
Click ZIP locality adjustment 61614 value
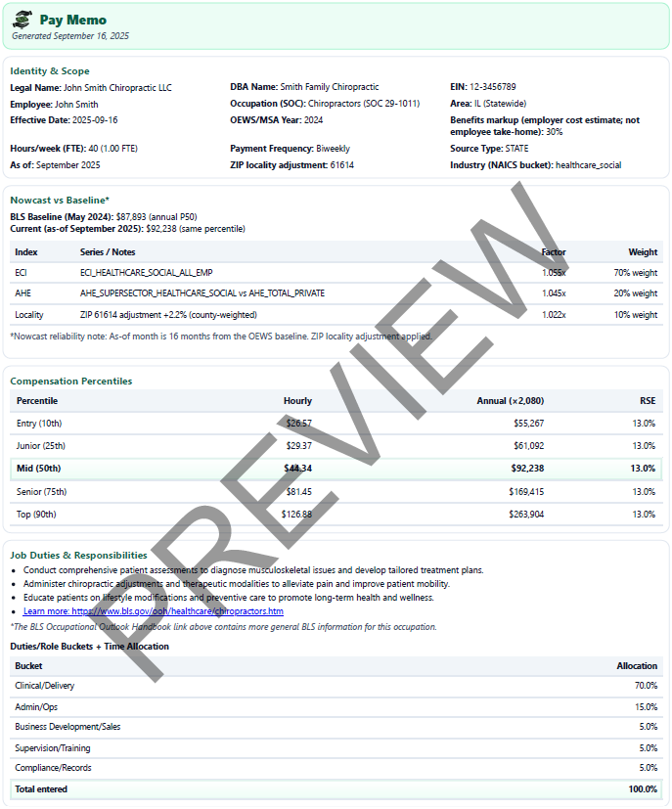(342, 165)
